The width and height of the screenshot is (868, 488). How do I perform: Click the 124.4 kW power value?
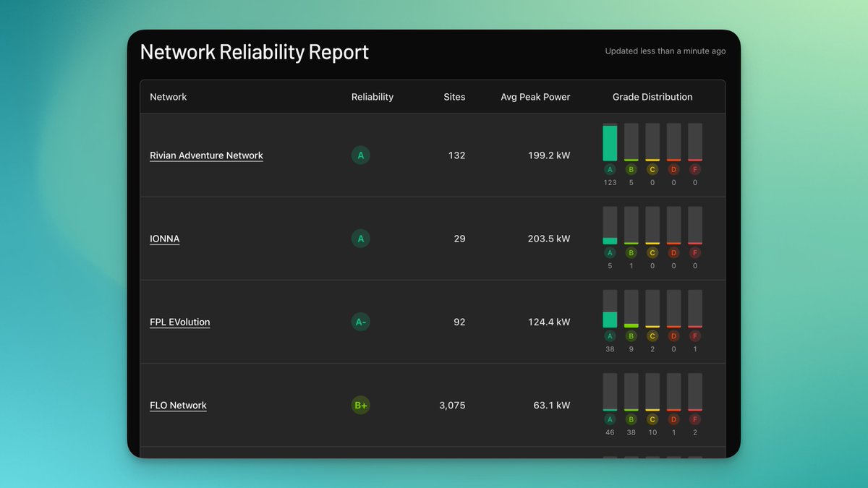pyautogui.click(x=549, y=322)
